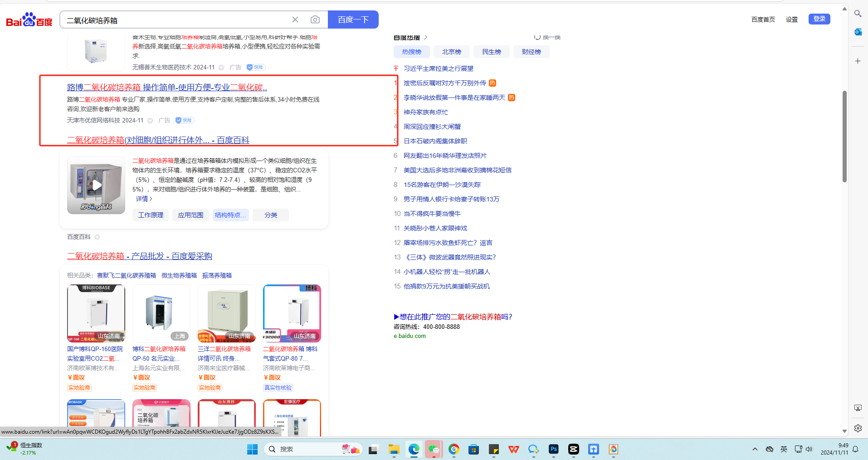
Task: Open the cloud sync icon in system tray
Action: click(770, 449)
